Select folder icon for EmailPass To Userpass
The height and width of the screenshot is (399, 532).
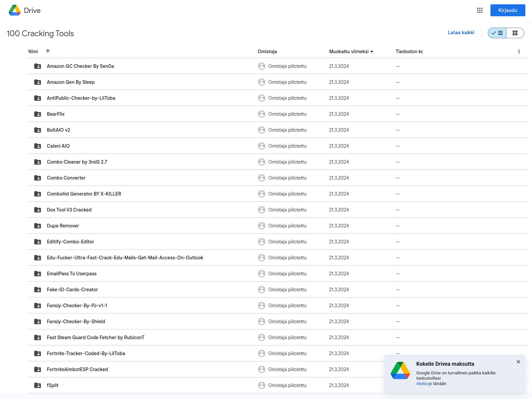tap(38, 274)
